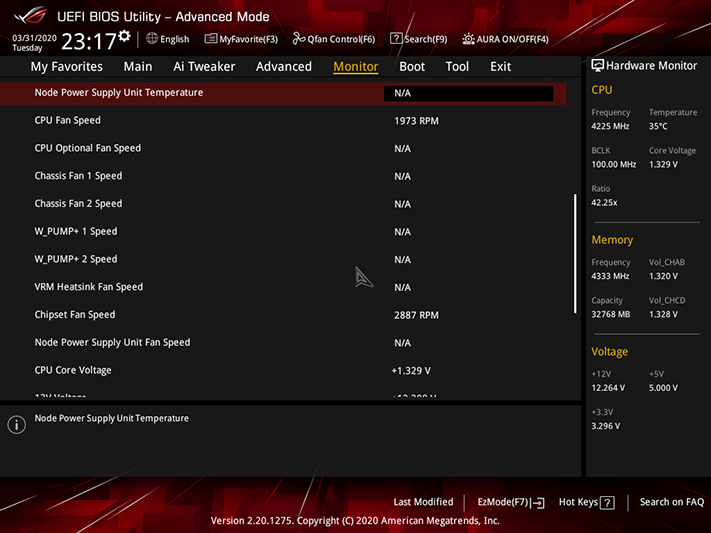
Task: Click 4333 MHz memory frequency value
Action: [610, 276]
